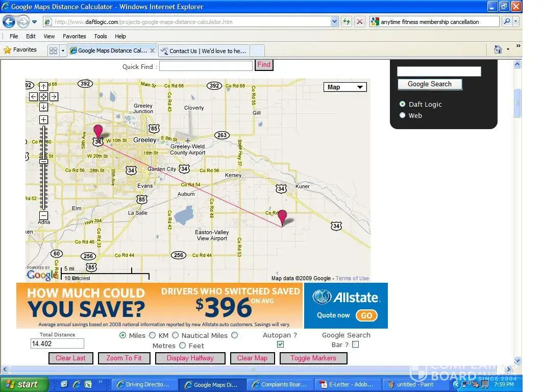Screen dimensions: 543x392
Task: Click the Excel quick launch icon
Action: tap(88, 384)
